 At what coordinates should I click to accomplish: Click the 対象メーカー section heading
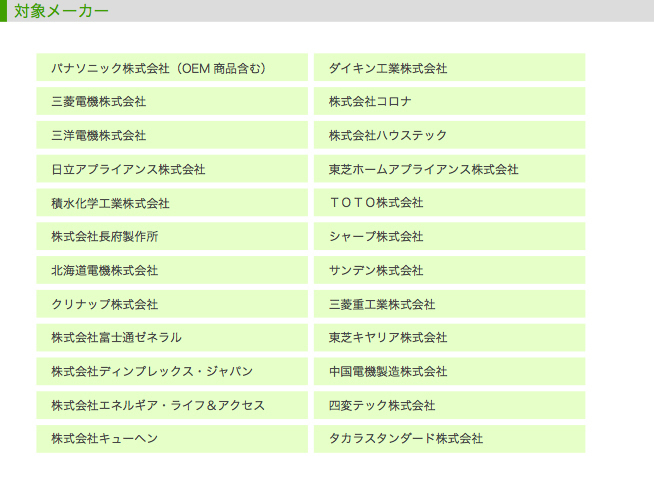coord(61,11)
